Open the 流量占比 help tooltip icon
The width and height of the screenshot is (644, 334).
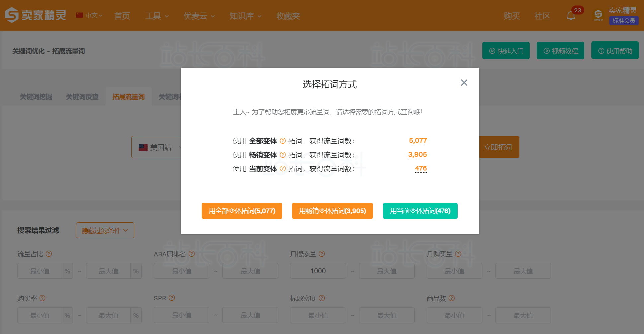pyautogui.click(x=49, y=254)
